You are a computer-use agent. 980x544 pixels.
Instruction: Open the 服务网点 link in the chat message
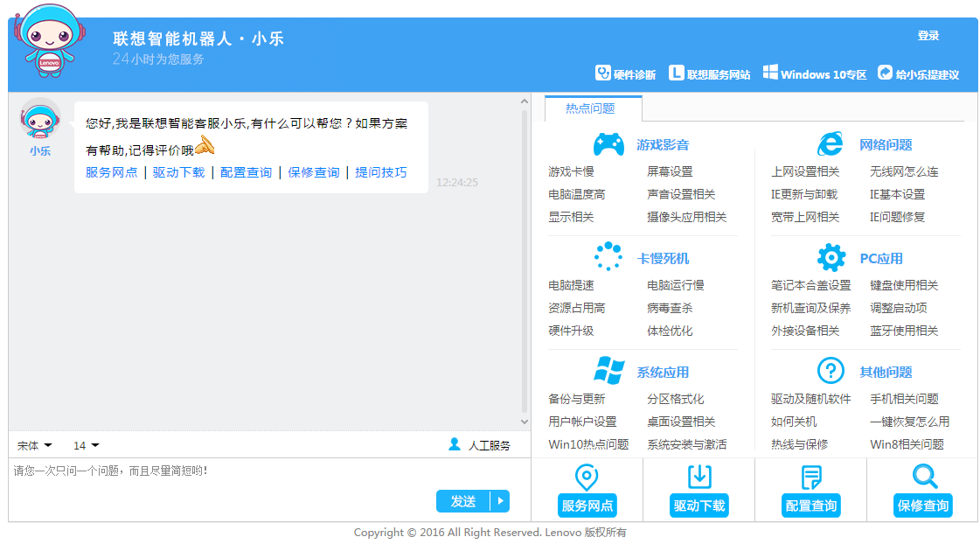click(111, 172)
